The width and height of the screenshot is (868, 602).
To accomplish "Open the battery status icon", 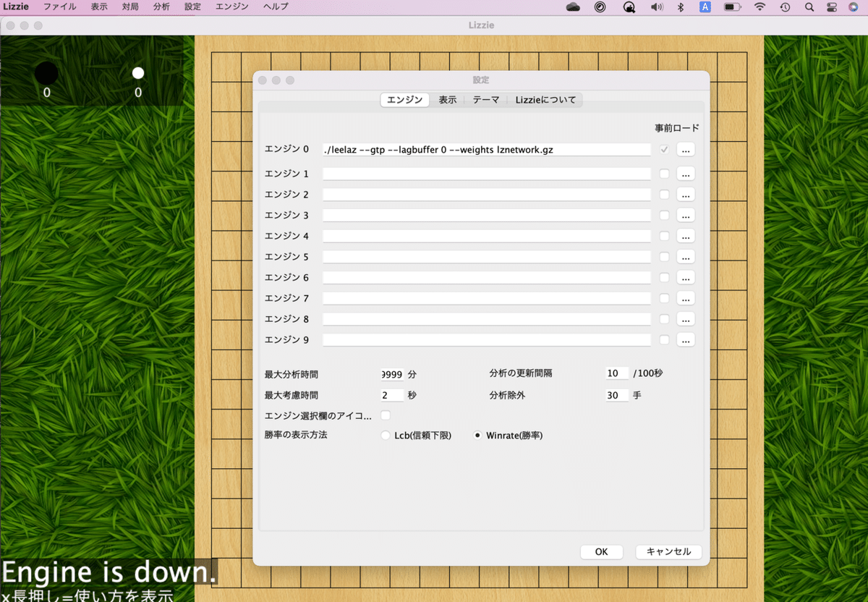I will [x=733, y=7].
